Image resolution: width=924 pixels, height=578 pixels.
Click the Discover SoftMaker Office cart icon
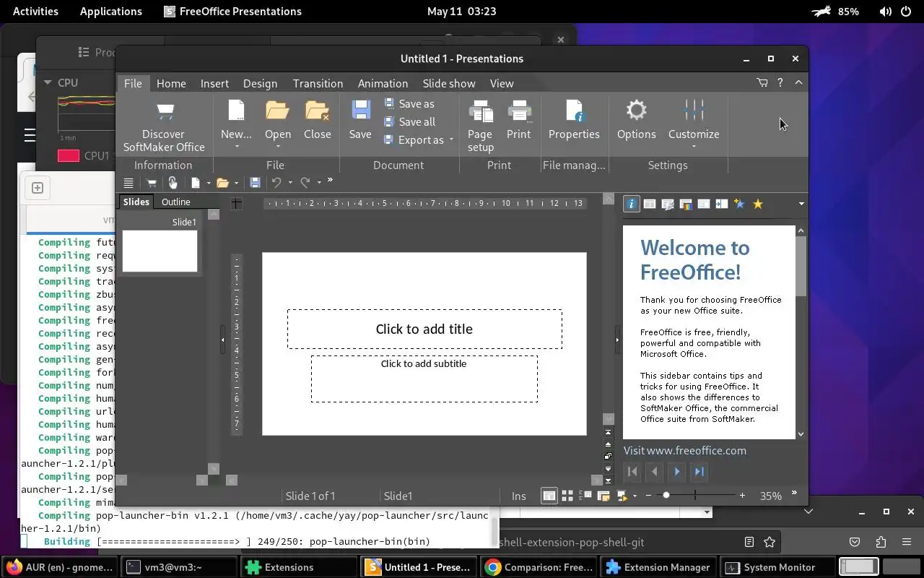[x=165, y=111]
